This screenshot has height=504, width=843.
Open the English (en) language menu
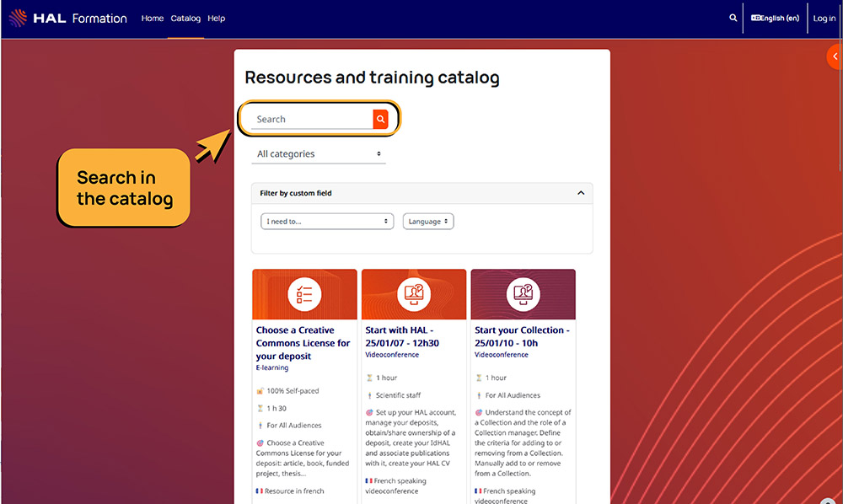tap(775, 18)
